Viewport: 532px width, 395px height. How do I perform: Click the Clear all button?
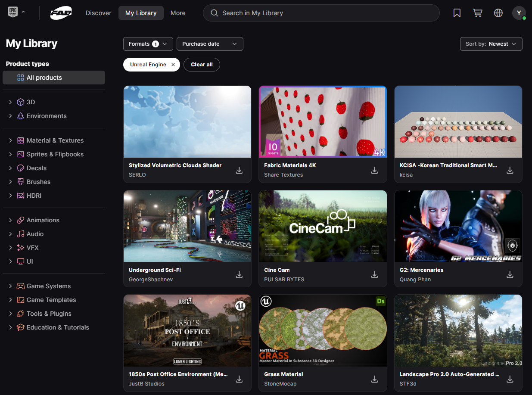tap(202, 65)
